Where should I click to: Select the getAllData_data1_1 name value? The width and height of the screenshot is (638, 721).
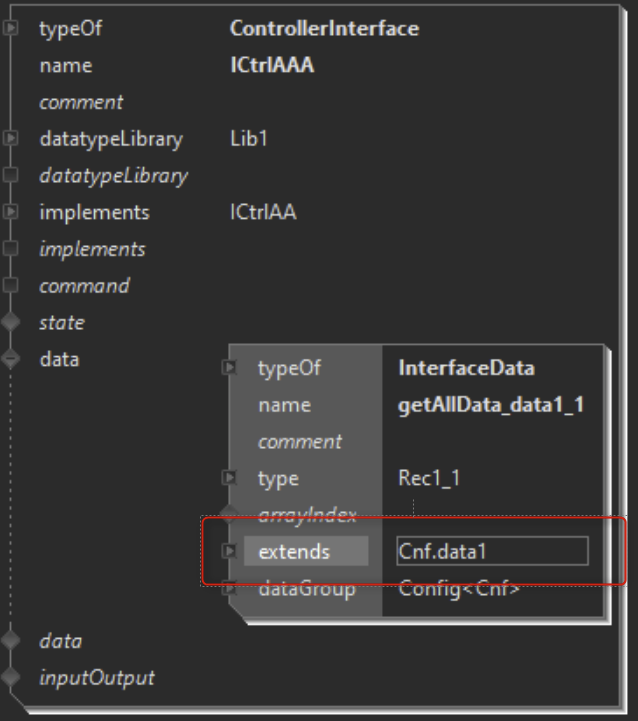[491, 405]
